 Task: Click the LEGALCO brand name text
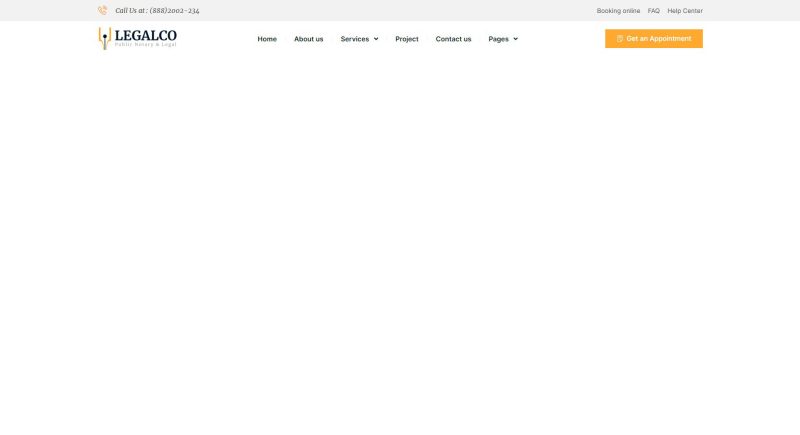(x=145, y=35)
